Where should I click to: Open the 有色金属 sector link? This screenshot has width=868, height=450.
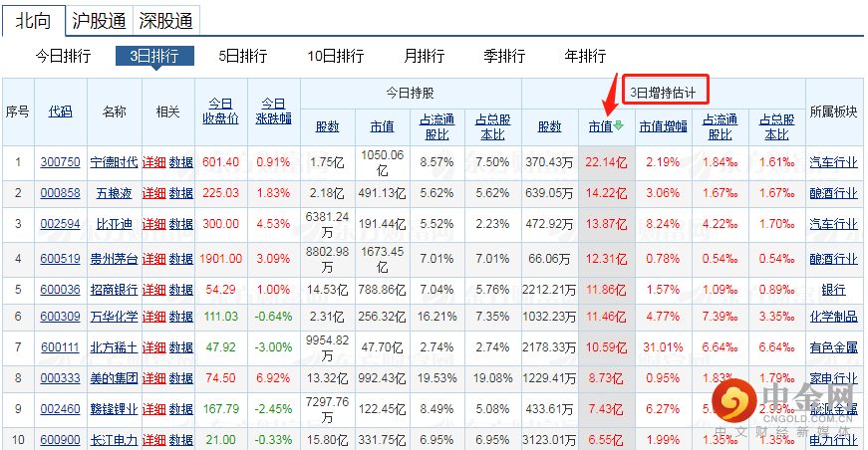(834, 347)
